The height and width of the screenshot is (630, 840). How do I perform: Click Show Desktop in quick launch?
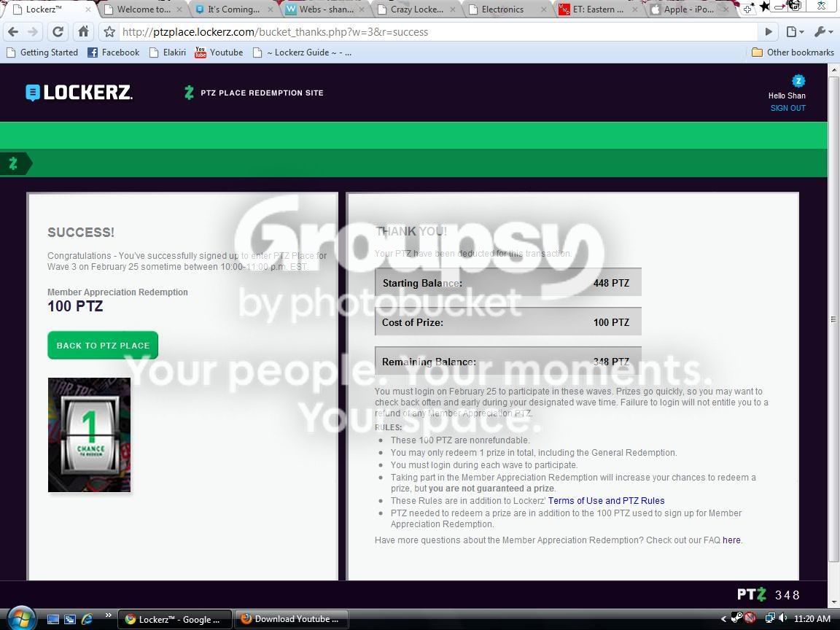pyautogui.click(x=53, y=619)
